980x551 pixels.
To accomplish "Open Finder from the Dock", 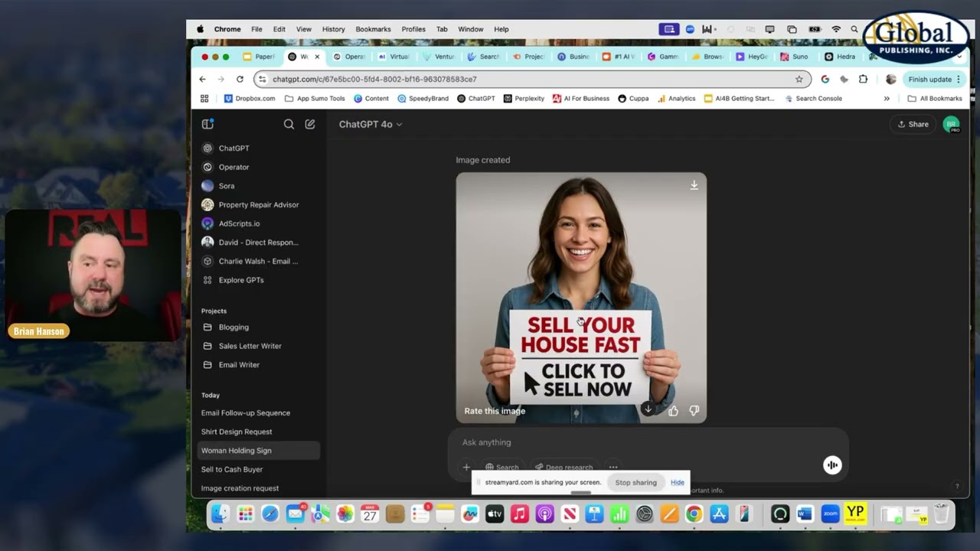I will click(x=220, y=514).
